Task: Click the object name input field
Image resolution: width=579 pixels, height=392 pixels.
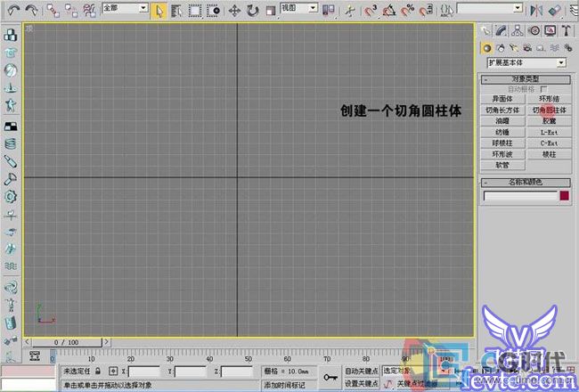Action: 520,196
